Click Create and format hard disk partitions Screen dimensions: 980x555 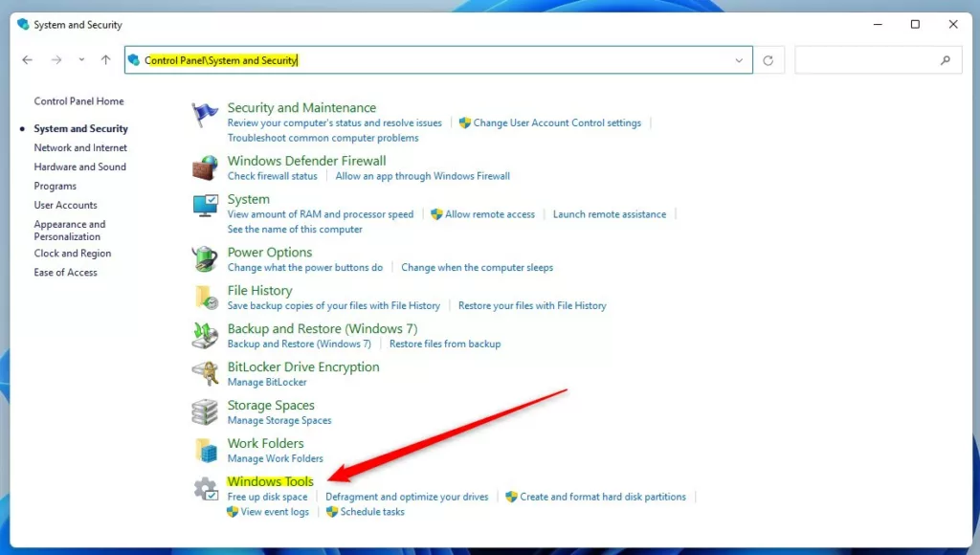pos(603,497)
